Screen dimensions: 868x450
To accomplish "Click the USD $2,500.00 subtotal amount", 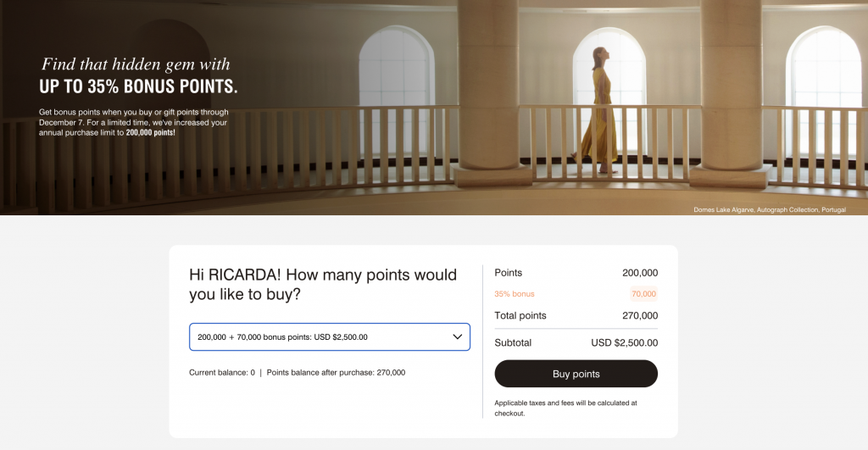I will coord(624,342).
